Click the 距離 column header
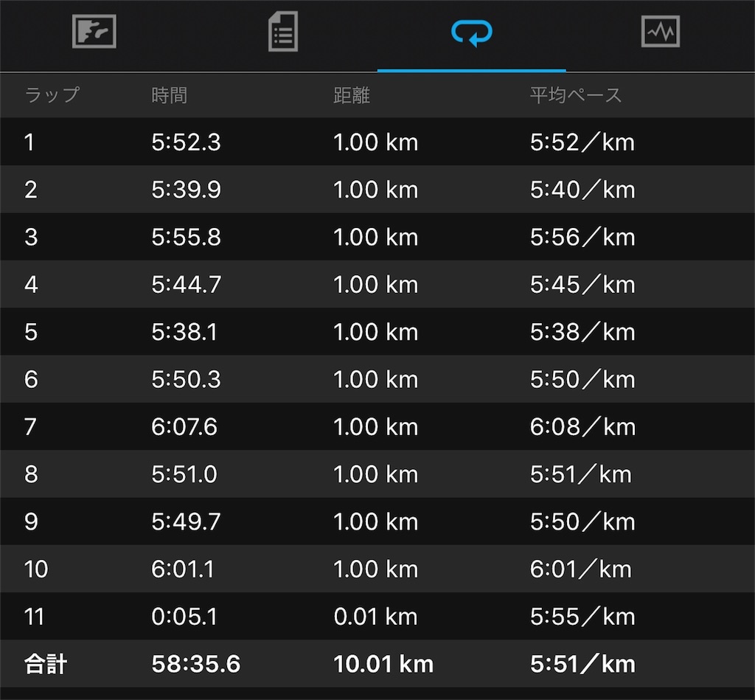 coord(352,95)
